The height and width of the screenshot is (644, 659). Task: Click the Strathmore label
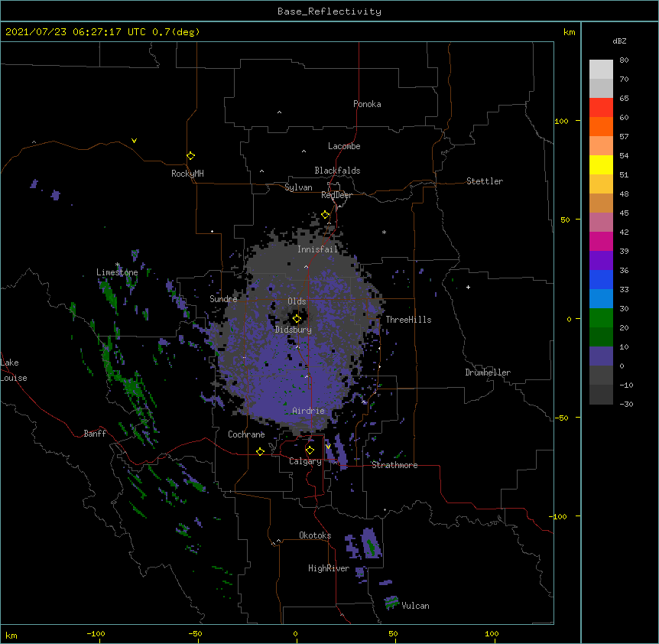pos(394,465)
